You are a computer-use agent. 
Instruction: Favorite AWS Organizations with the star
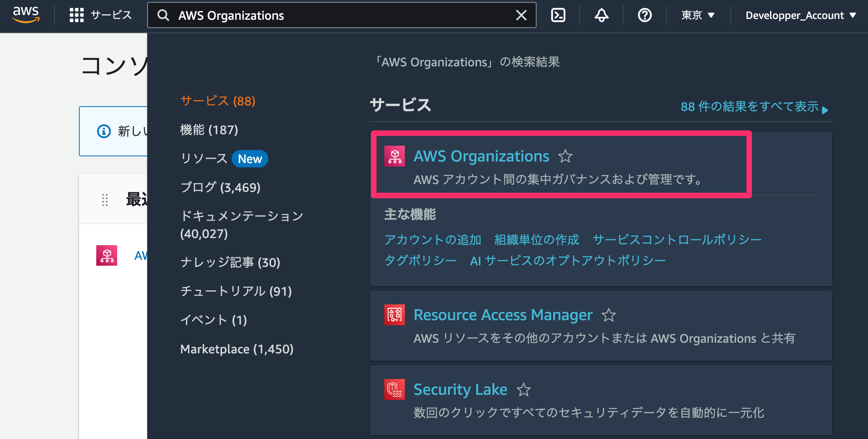coord(565,156)
